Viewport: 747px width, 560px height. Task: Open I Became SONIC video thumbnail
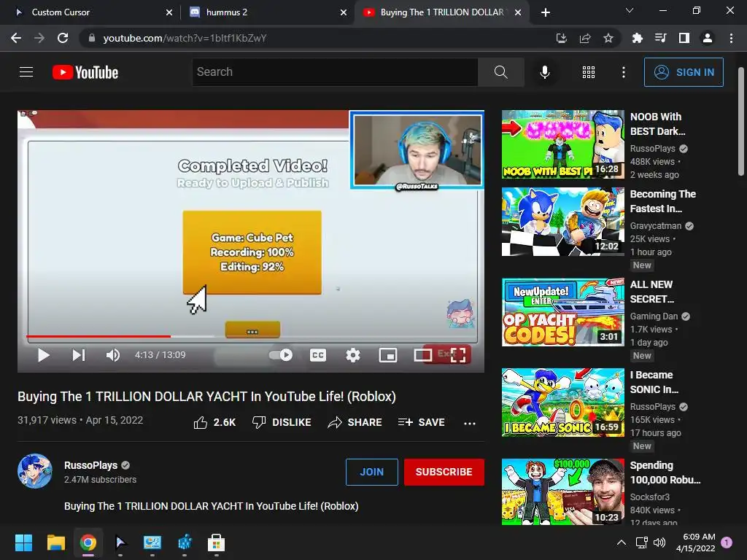pyautogui.click(x=562, y=402)
